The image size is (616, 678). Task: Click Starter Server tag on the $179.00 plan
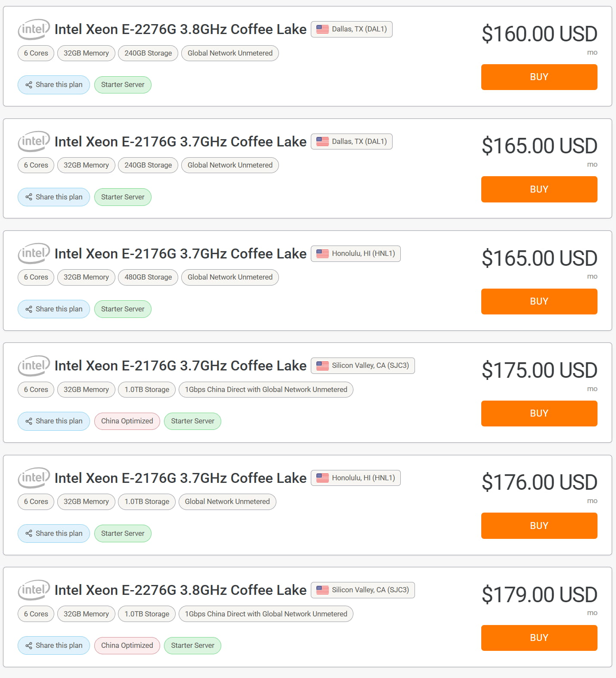(x=192, y=645)
